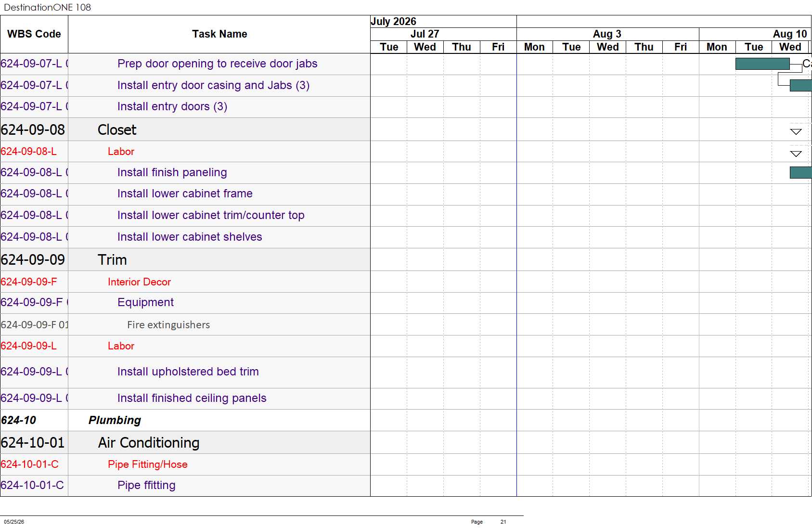Image resolution: width=812 pixels, height=528 pixels.
Task: Click the WBS Code column header
Action: pyautogui.click(x=34, y=34)
